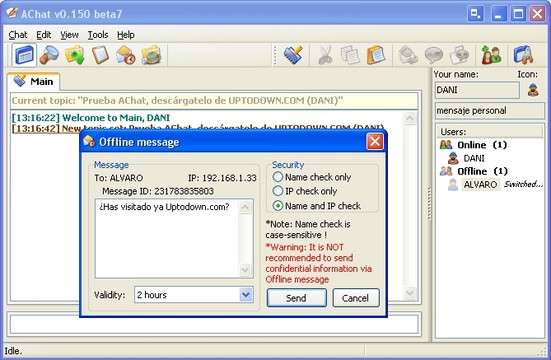
Task: Select ALVARO in the users list
Action: click(480, 185)
